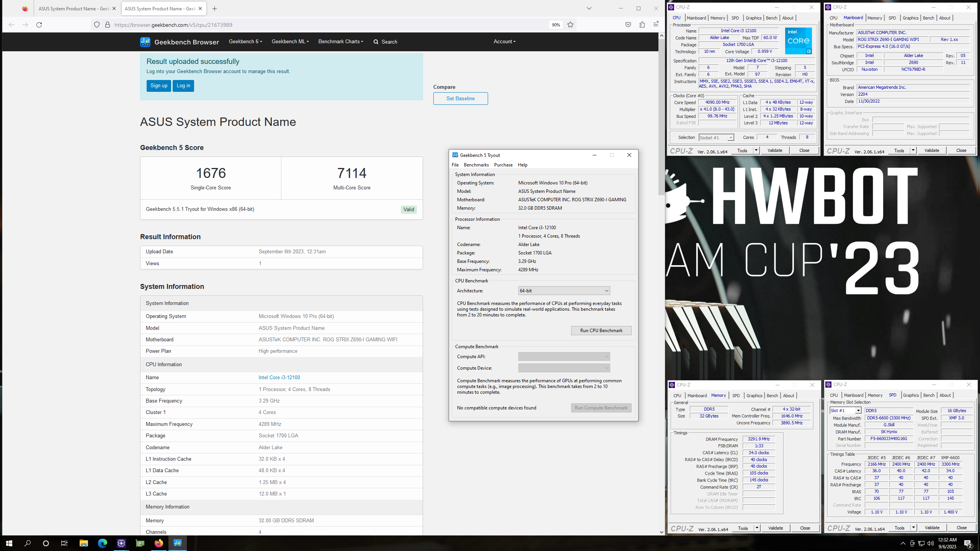Open Tools dropdown arrow in SPD CPU-Z
The image size is (980, 551).
(913, 528)
